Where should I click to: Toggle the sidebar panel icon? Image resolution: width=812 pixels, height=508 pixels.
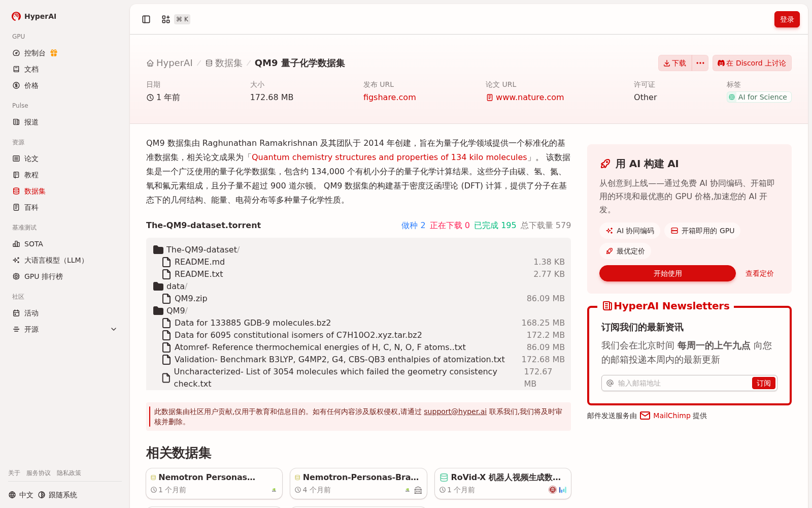coord(146,19)
